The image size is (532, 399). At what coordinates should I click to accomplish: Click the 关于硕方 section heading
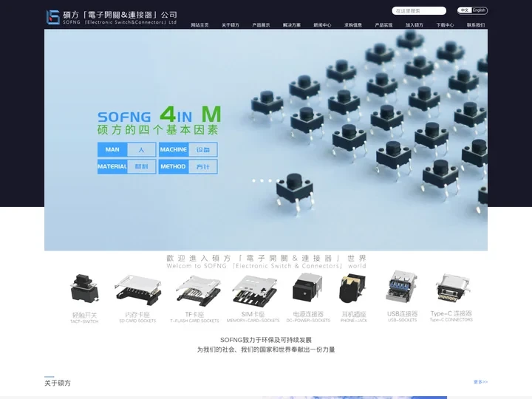pyautogui.click(x=58, y=383)
